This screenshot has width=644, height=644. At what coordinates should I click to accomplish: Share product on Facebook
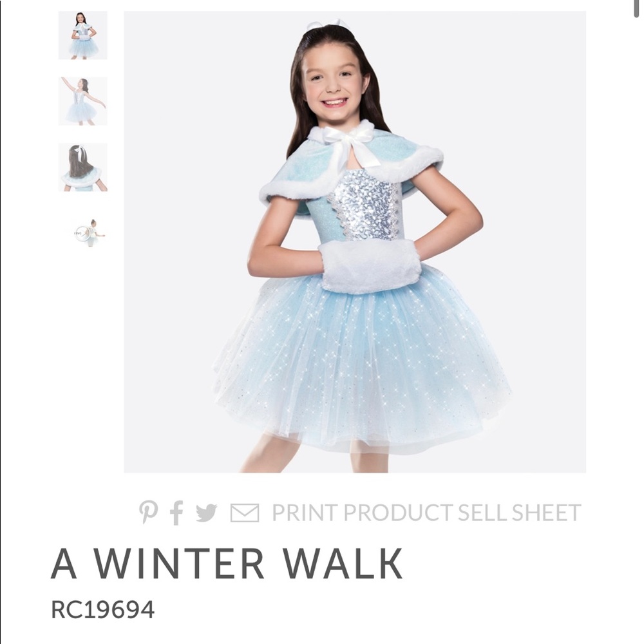(x=176, y=513)
